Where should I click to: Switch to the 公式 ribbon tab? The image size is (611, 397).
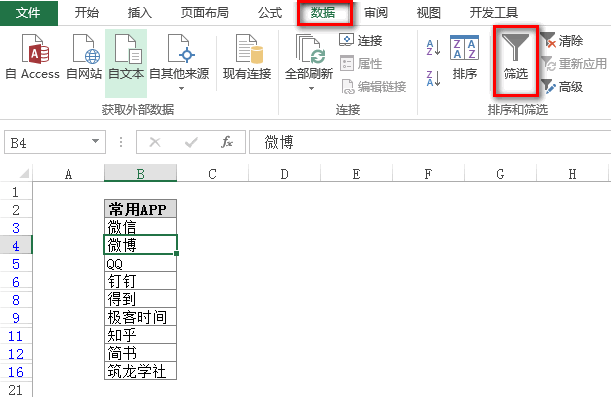[270, 13]
